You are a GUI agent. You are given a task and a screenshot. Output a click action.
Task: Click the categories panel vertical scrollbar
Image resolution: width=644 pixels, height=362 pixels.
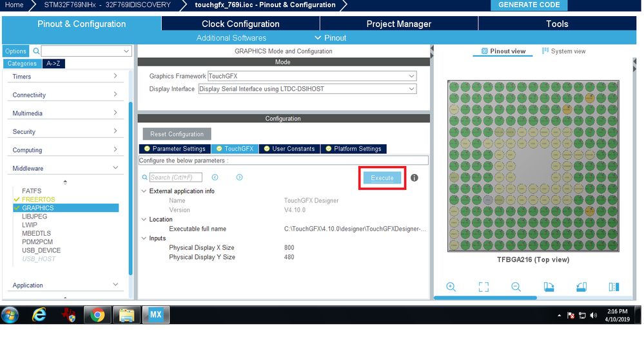131,188
